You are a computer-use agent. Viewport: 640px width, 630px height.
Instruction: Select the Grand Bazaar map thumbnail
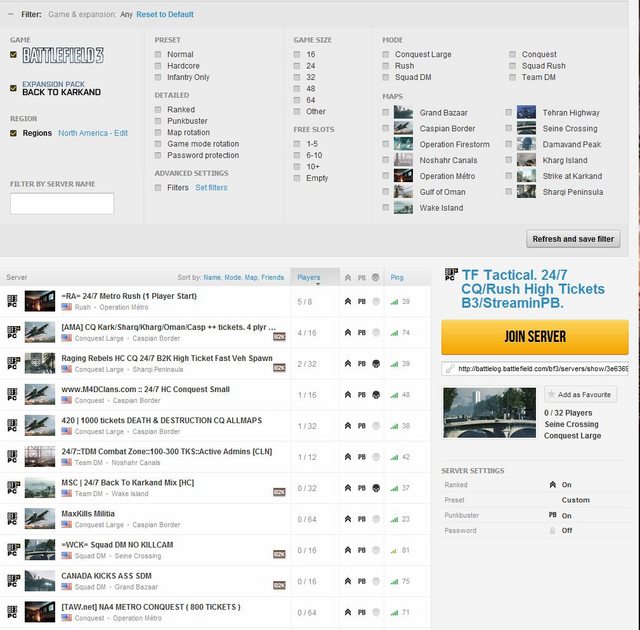[x=403, y=112]
